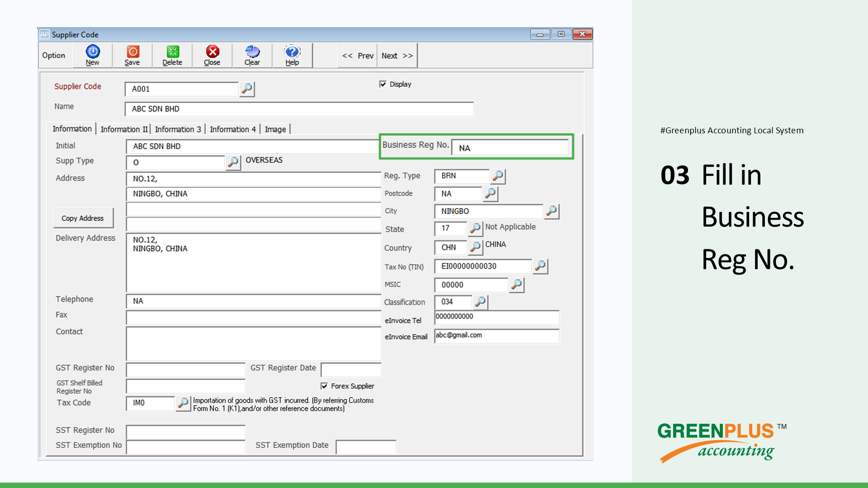This screenshot has height=488, width=868.
Task: Click the Delivery Address text box
Action: point(253,263)
